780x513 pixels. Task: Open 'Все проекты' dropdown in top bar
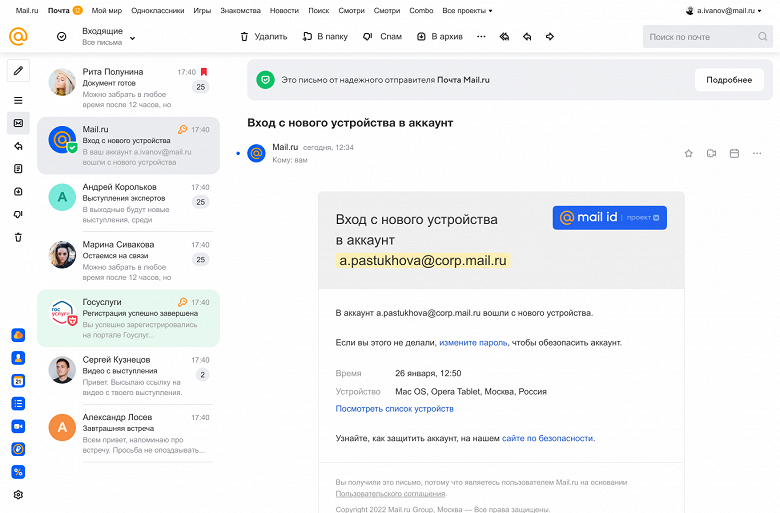pos(468,10)
